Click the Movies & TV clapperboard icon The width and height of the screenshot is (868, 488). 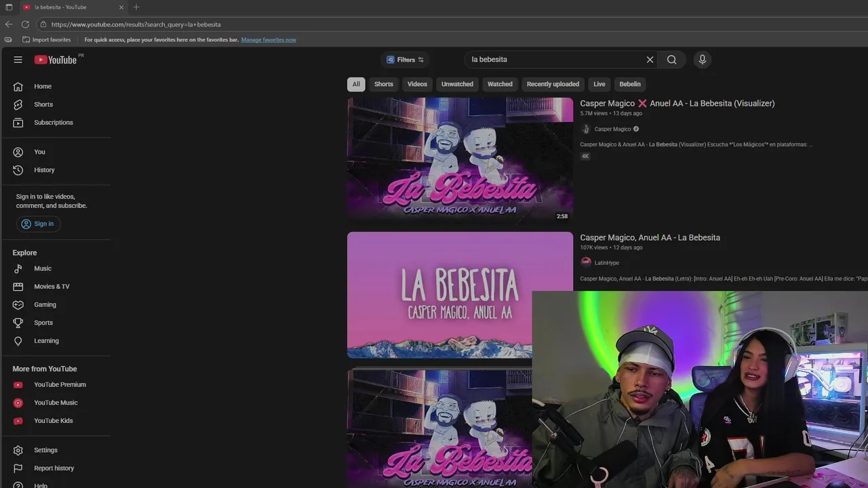(18, 287)
